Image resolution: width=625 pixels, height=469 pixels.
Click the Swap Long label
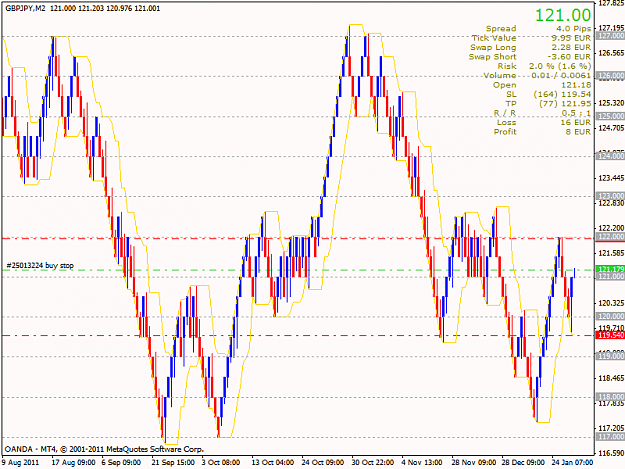[x=493, y=47]
